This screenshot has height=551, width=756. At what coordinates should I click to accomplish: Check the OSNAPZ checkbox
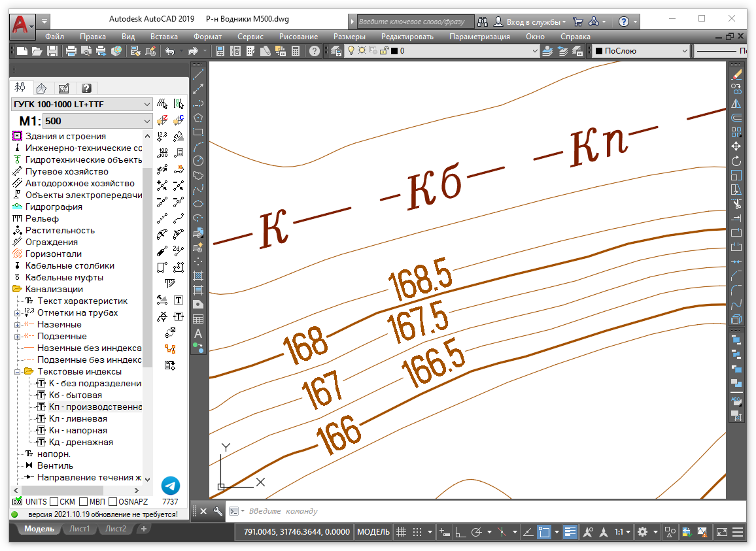pos(113,502)
